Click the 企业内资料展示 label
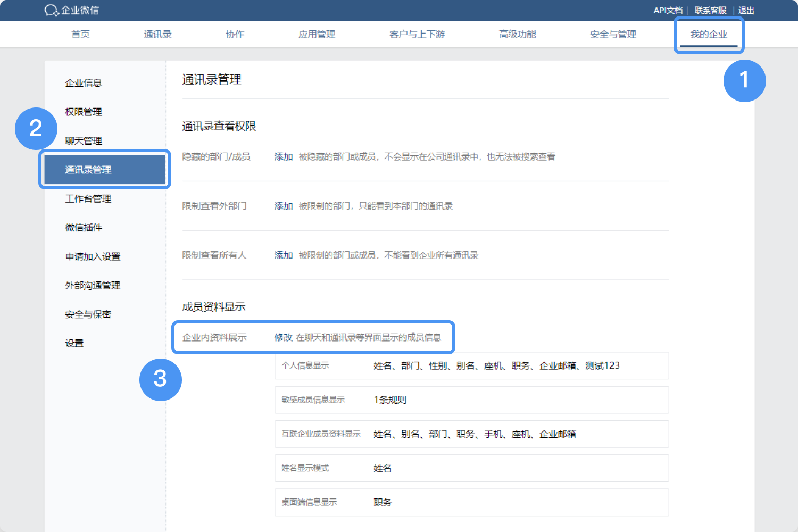Image resolution: width=798 pixels, height=532 pixels. (214, 337)
